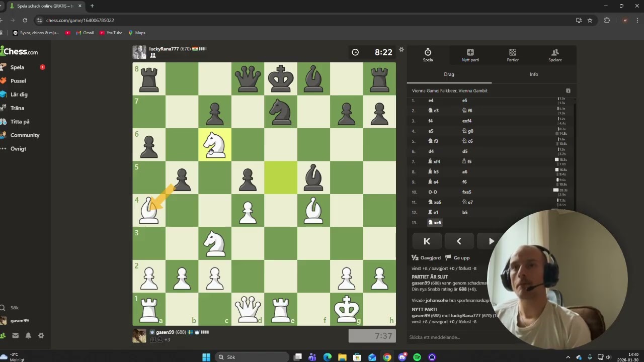Open Discord from taskbar
The image size is (644, 362).
[x=402, y=357]
